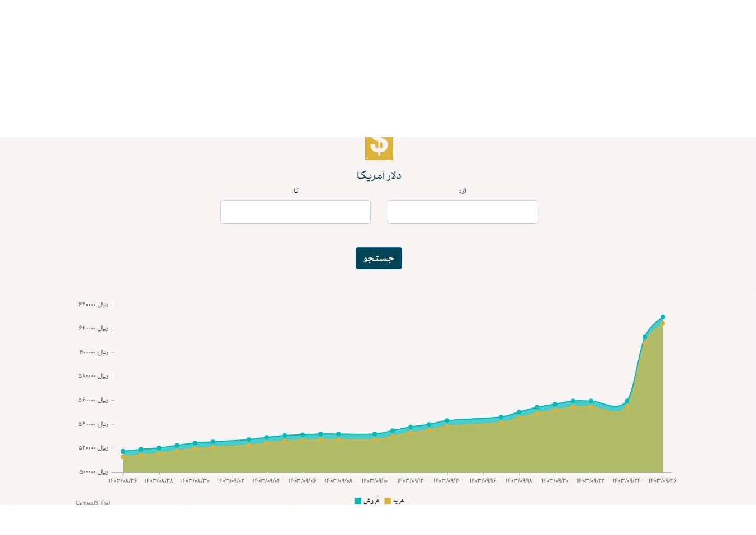Click the خرید legend text label

[x=399, y=501]
